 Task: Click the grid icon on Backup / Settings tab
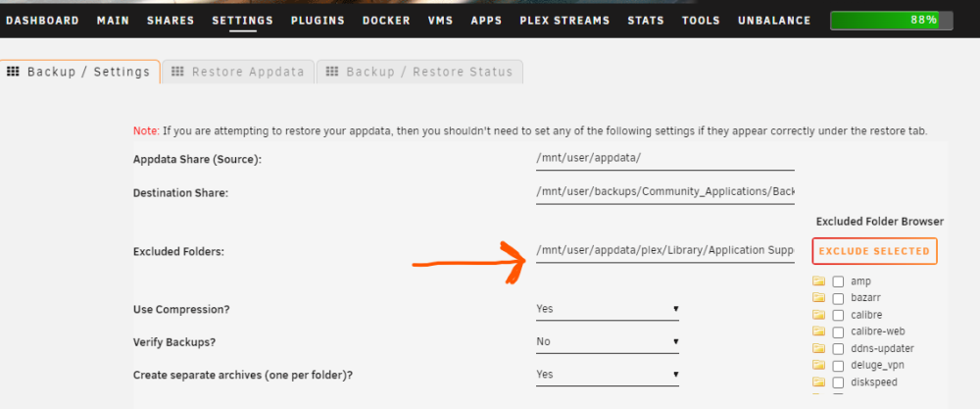click(x=12, y=72)
